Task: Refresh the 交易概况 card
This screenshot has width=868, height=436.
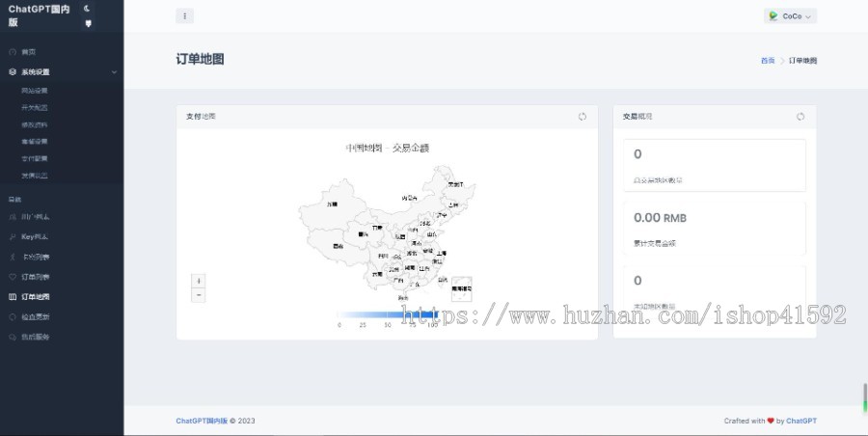Action: click(x=800, y=117)
